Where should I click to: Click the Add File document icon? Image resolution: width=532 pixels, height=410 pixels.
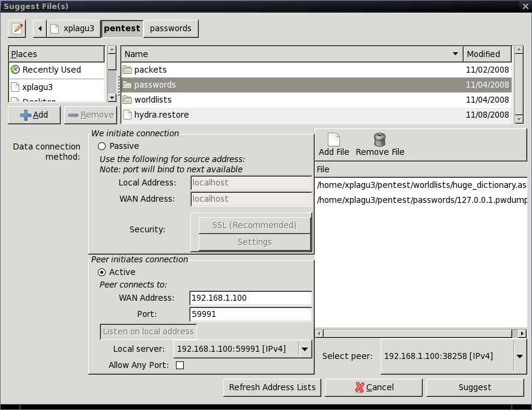(x=334, y=140)
